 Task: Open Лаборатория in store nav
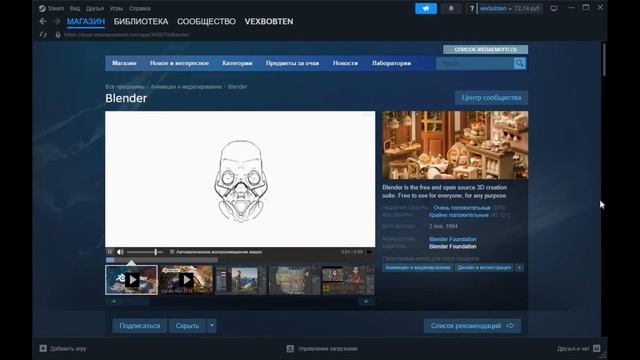click(391, 63)
